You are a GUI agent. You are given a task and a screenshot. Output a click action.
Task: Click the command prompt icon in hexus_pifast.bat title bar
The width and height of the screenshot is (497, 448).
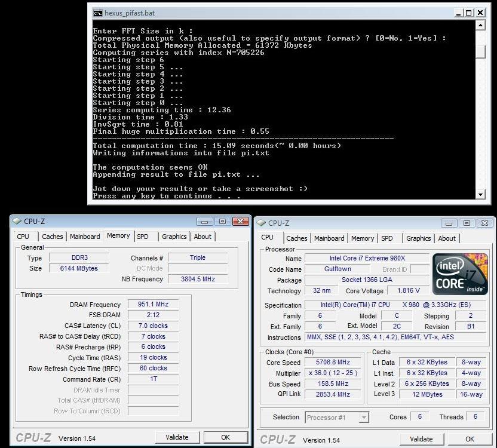click(x=97, y=13)
